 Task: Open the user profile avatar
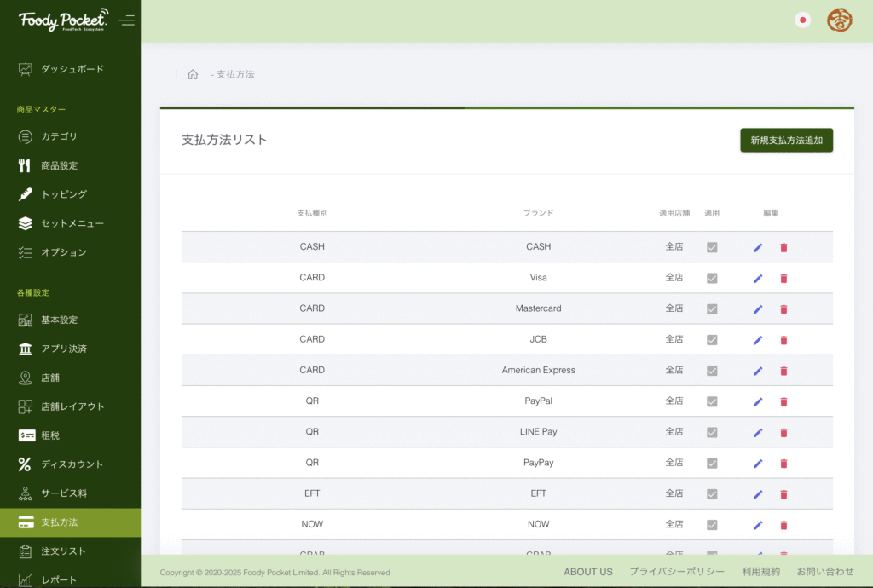[839, 20]
